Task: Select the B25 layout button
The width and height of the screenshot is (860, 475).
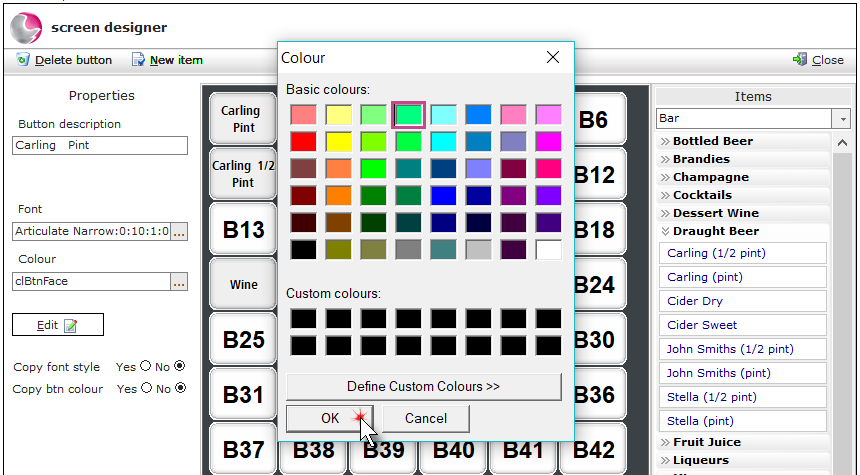Action: click(x=244, y=340)
